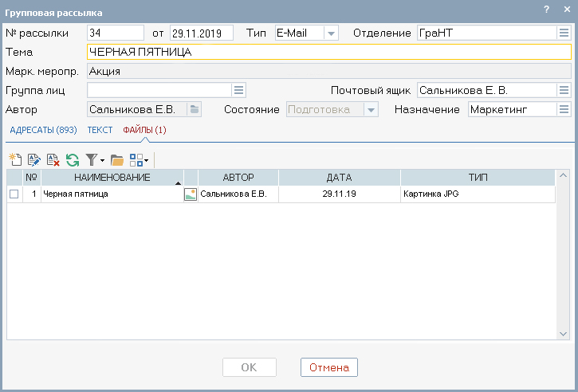Image resolution: width=578 pixels, height=392 pixels.
Task: Click the Картинка JPG type cell
Action: pyautogui.click(x=478, y=194)
